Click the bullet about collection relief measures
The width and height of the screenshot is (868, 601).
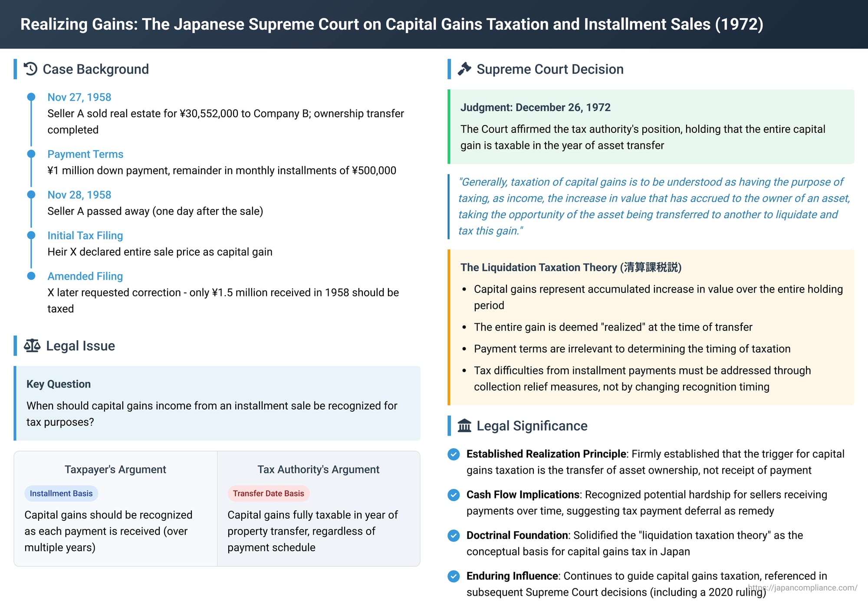click(642, 378)
